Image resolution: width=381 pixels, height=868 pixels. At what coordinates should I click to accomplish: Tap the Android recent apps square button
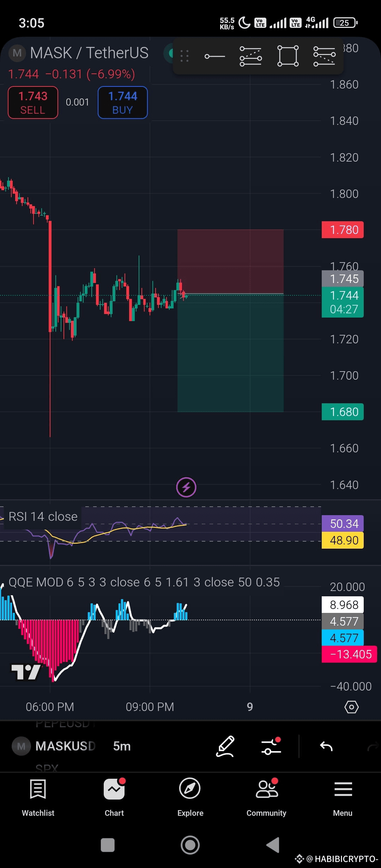coord(108,845)
